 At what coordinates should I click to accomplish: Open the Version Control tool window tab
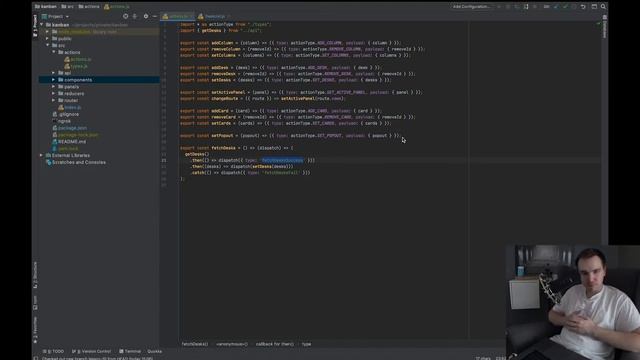[x=91, y=351]
